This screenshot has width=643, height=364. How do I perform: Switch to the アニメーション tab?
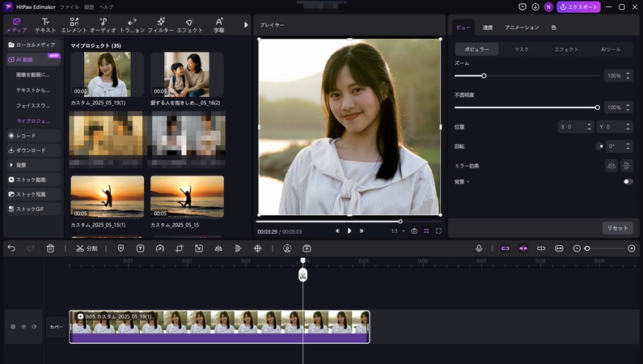coord(522,28)
